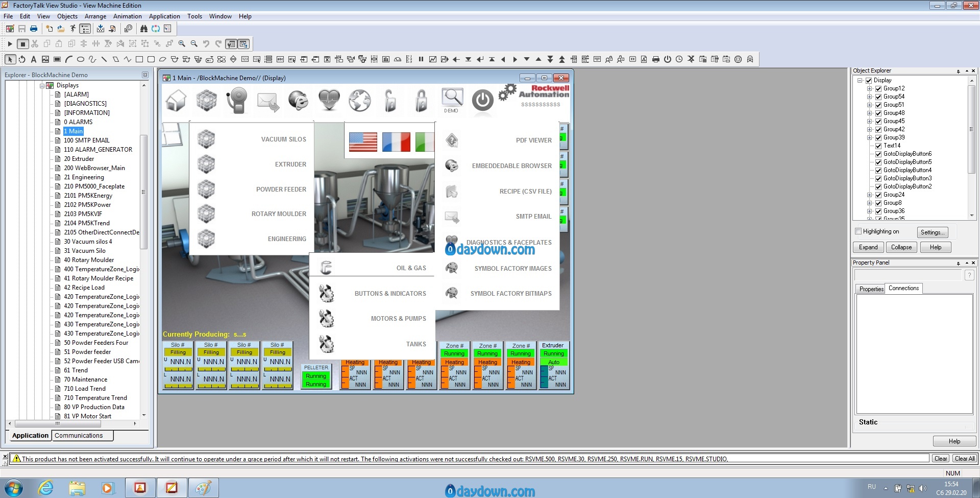Screen dimensions: 980x498
Task: Click the DEMO magnifier icon
Action: point(452,100)
